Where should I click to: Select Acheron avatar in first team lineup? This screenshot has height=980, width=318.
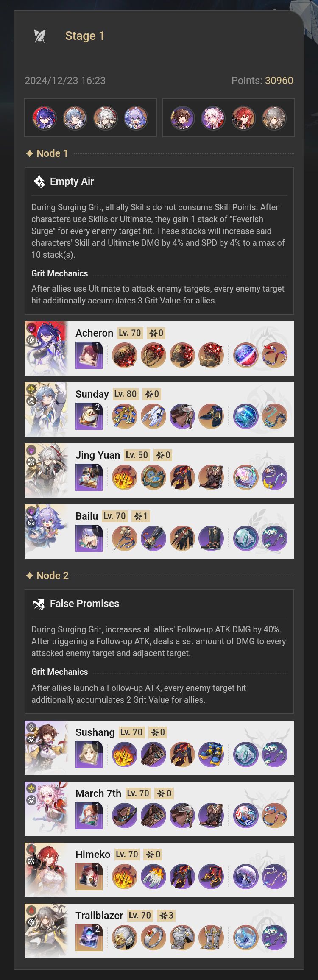tap(45, 118)
